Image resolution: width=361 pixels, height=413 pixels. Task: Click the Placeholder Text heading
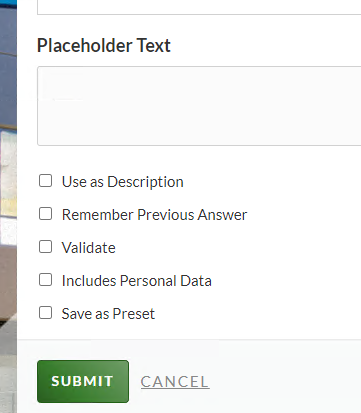tap(104, 45)
